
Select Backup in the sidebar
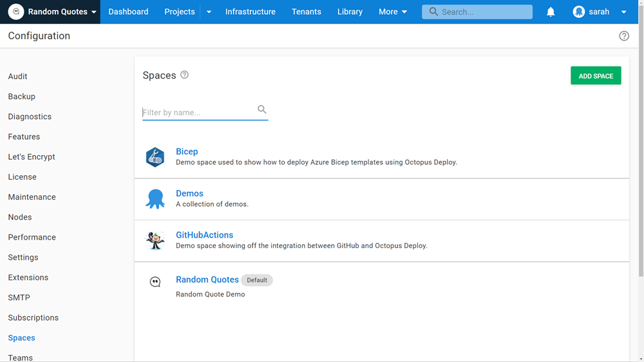point(22,97)
